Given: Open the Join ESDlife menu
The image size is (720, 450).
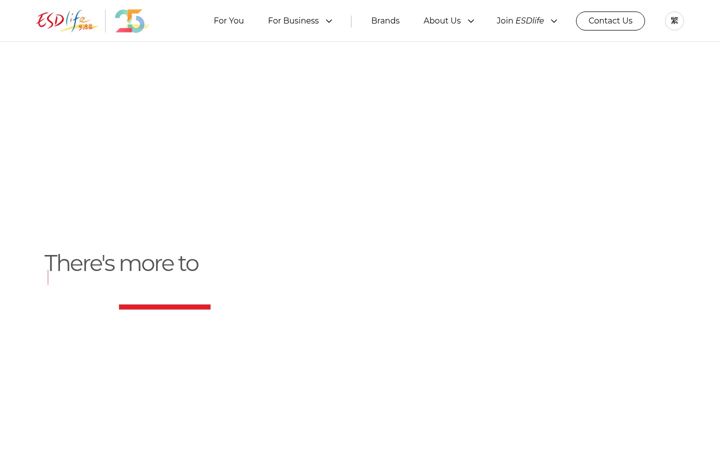Looking at the screenshot, I should (x=520, y=21).
